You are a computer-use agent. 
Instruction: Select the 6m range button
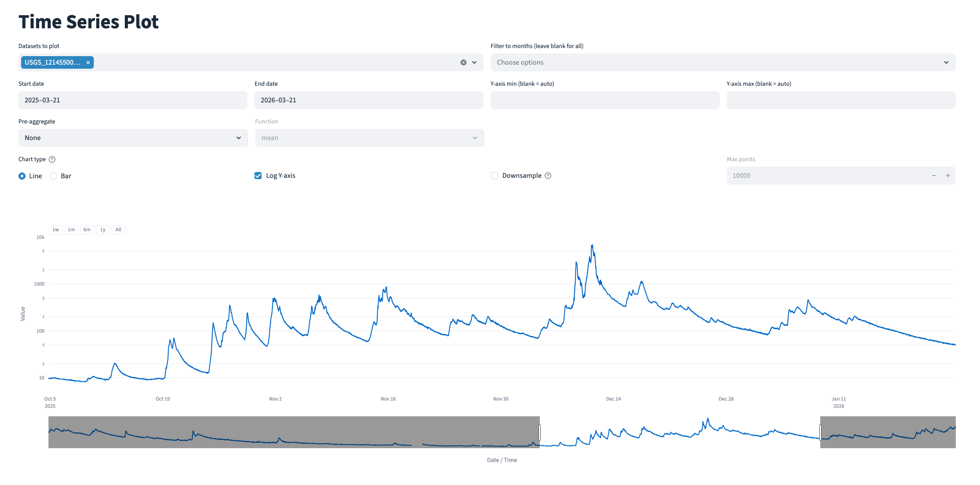pyautogui.click(x=87, y=230)
